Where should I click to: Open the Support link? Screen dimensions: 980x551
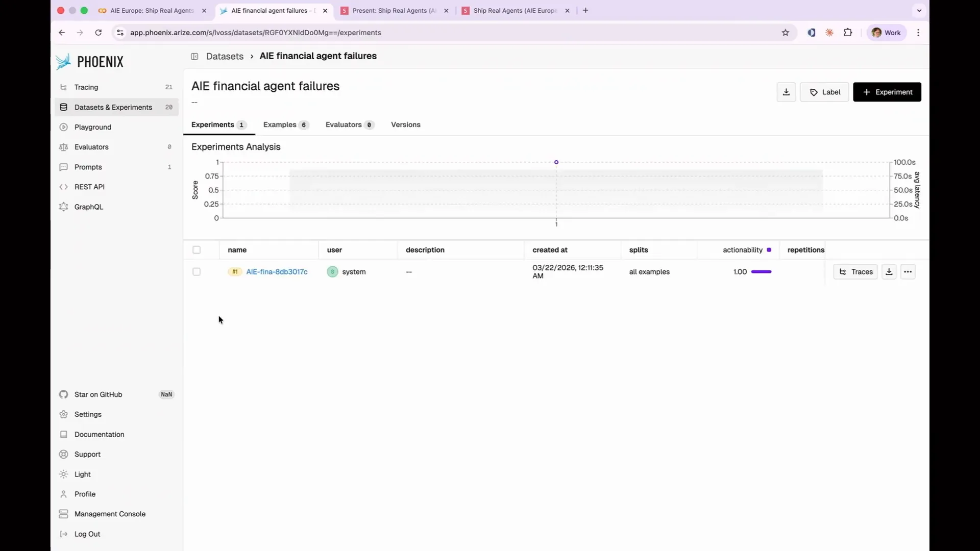point(116,454)
